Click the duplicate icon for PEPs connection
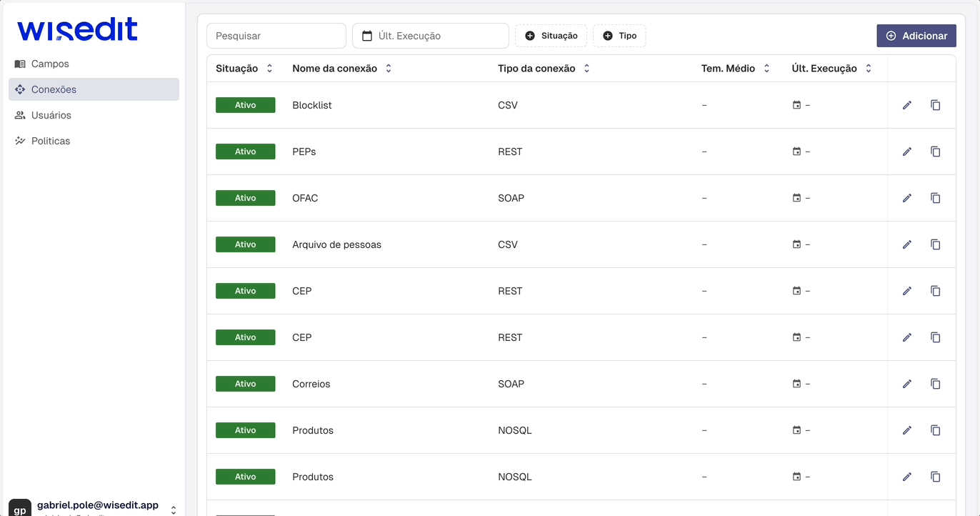Image resolution: width=980 pixels, height=516 pixels. [x=936, y=152]
